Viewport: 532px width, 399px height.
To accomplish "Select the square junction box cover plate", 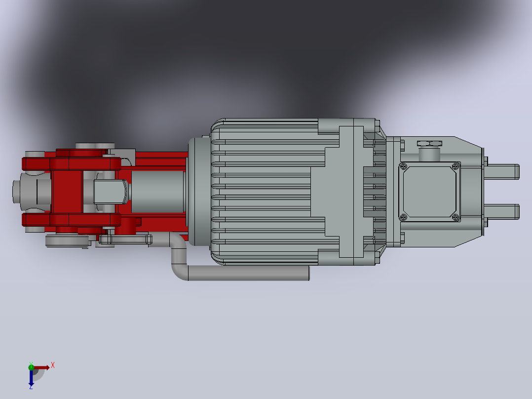I will click(429, 192).
